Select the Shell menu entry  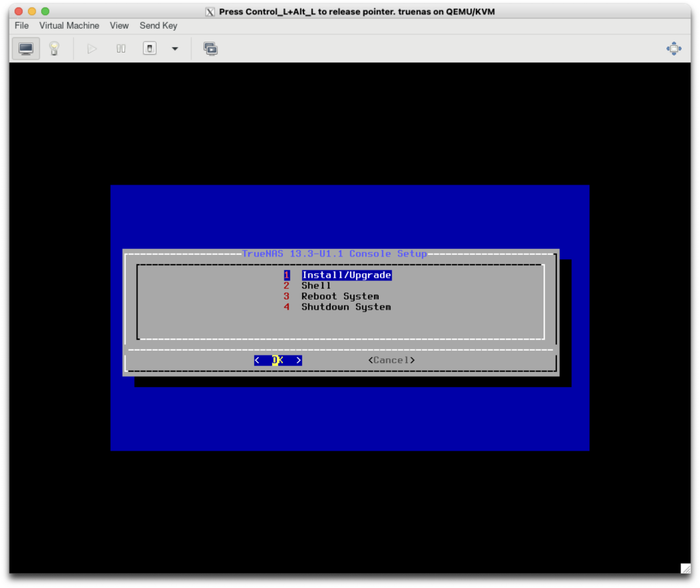pyautogui.click(x=316, y=286)
